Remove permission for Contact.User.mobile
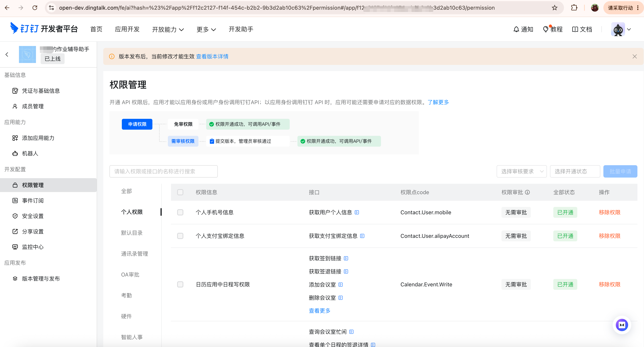The height and width of the screenshot is (347, 644). click(610, 212)
